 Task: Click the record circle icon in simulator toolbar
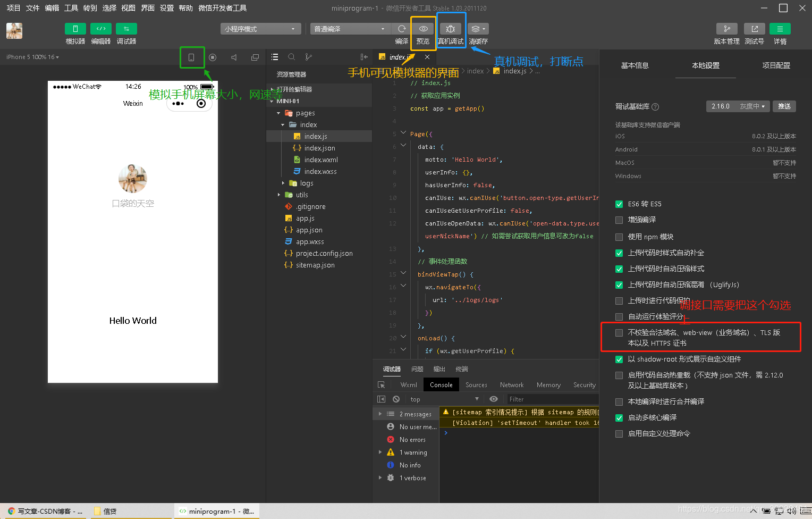(213, 57)
